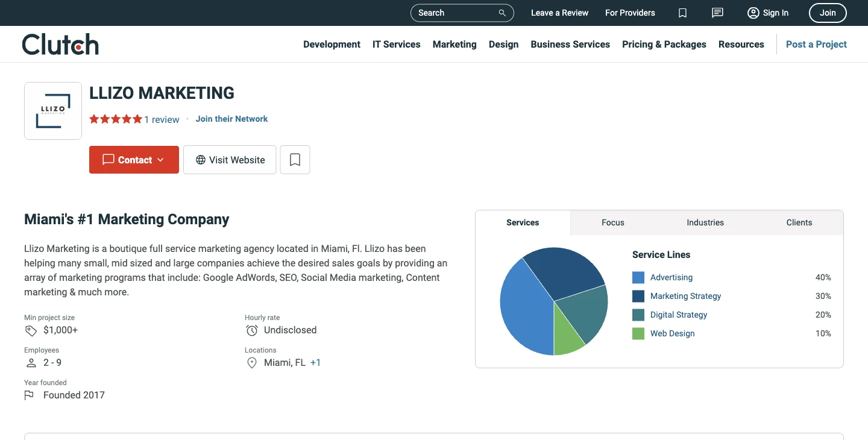Open the Web Design service line link
868x440 pixels.
coord(672,333)
